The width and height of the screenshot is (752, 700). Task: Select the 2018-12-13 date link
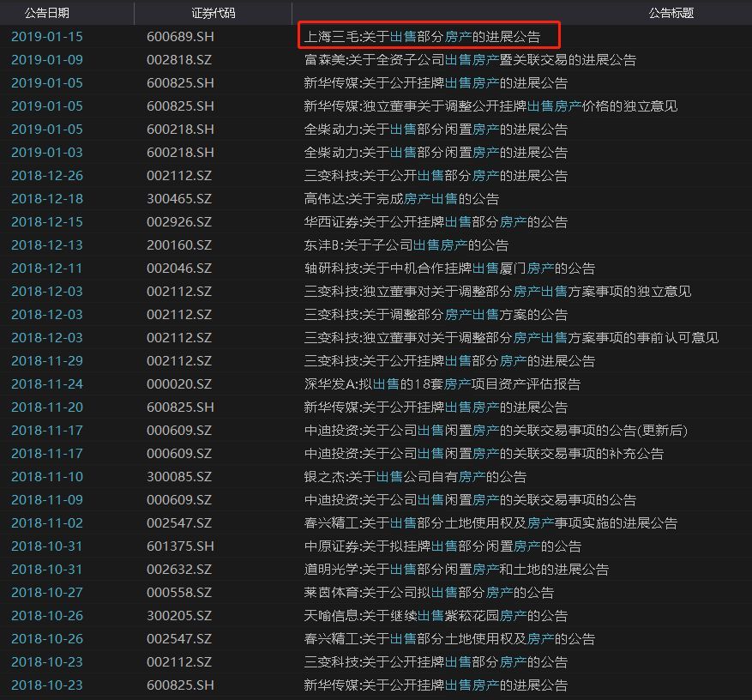(x=47, y=245)
